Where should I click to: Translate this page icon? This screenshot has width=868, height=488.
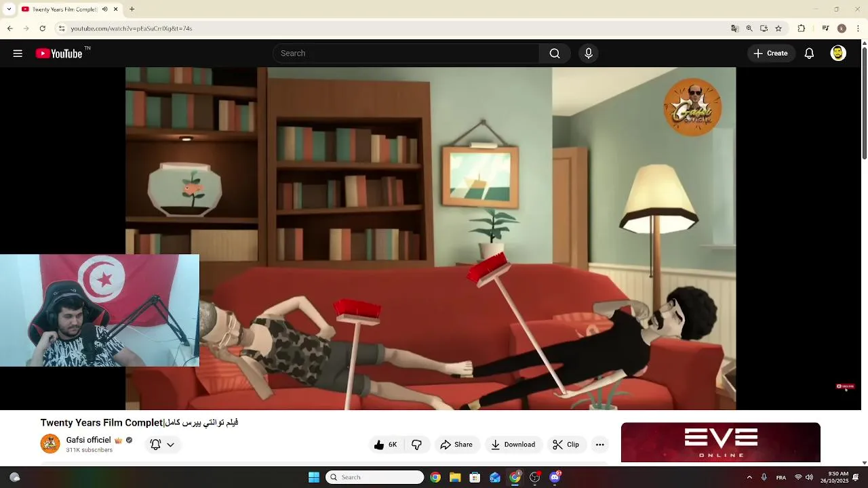point(734,28)
